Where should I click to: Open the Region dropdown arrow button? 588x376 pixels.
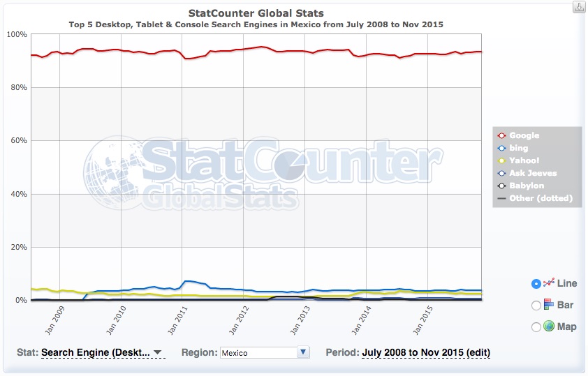(303, 352)
